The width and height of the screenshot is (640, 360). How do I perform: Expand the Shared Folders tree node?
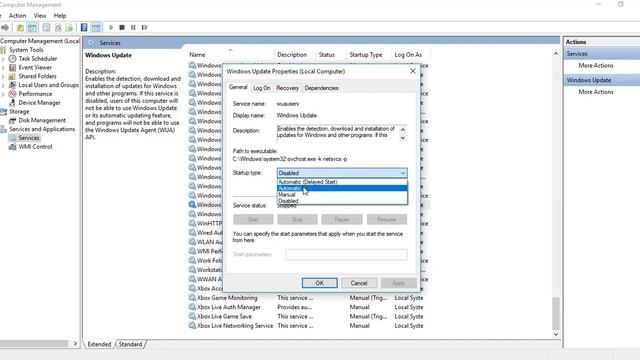(3, 76)
